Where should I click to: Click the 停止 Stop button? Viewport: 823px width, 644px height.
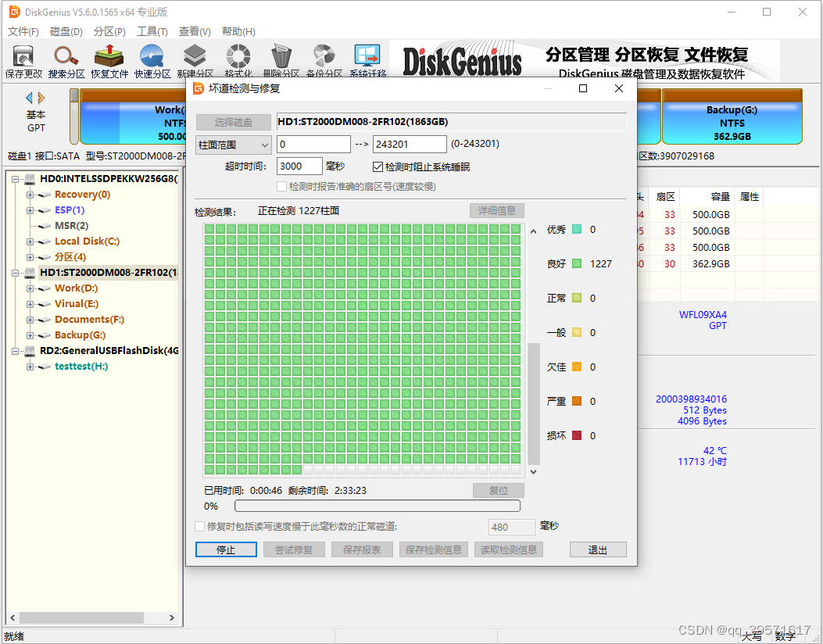point(226,549)
